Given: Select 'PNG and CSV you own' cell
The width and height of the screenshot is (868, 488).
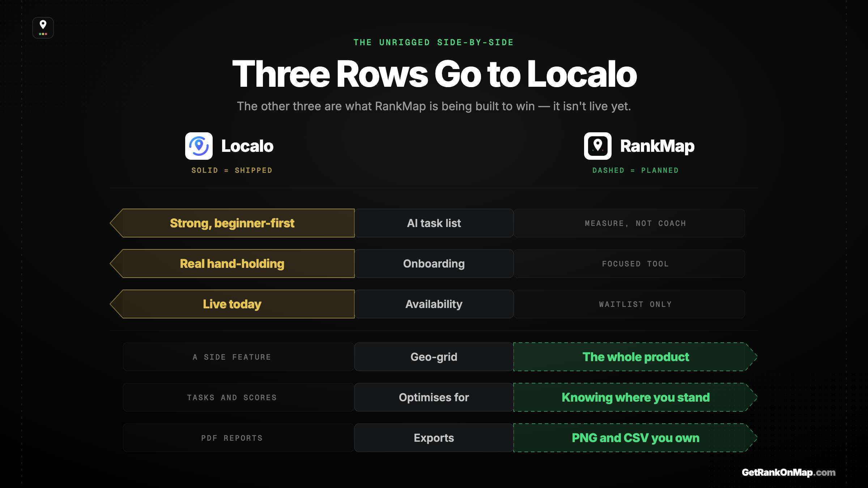Looking at the screenshot, I should point(635,438).
